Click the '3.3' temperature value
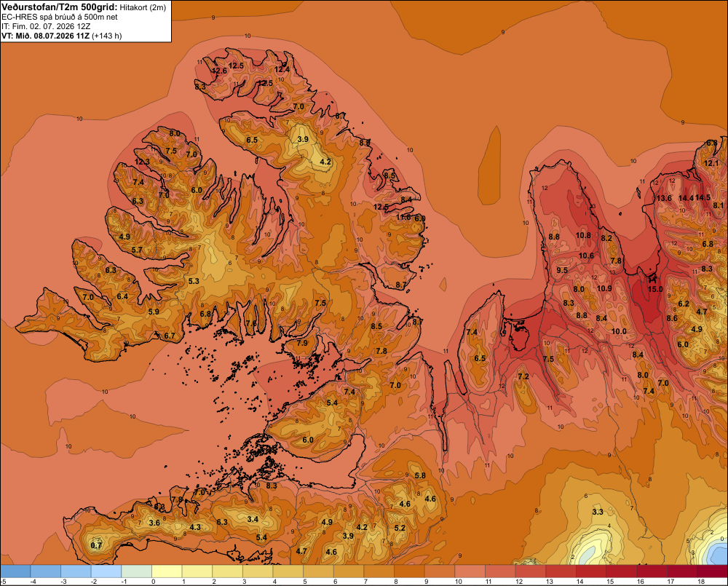Image resolution: width=728 pixels, height=586 pixels. pos(598,512)
